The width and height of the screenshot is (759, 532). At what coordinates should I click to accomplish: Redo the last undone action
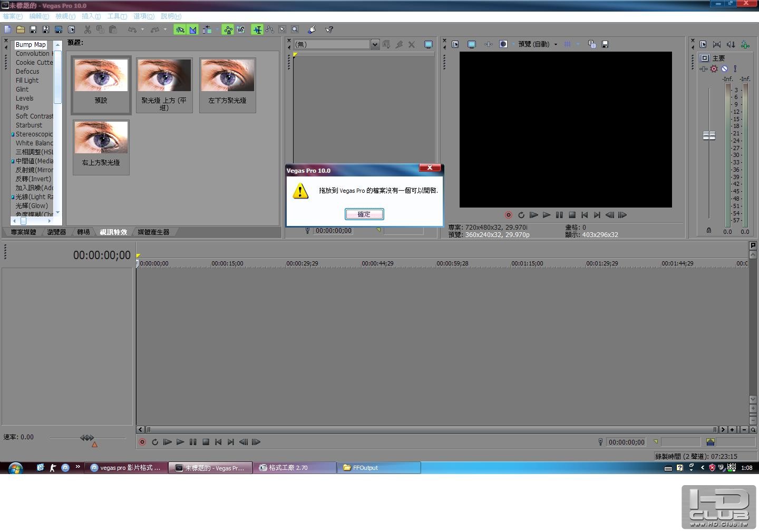154,29
